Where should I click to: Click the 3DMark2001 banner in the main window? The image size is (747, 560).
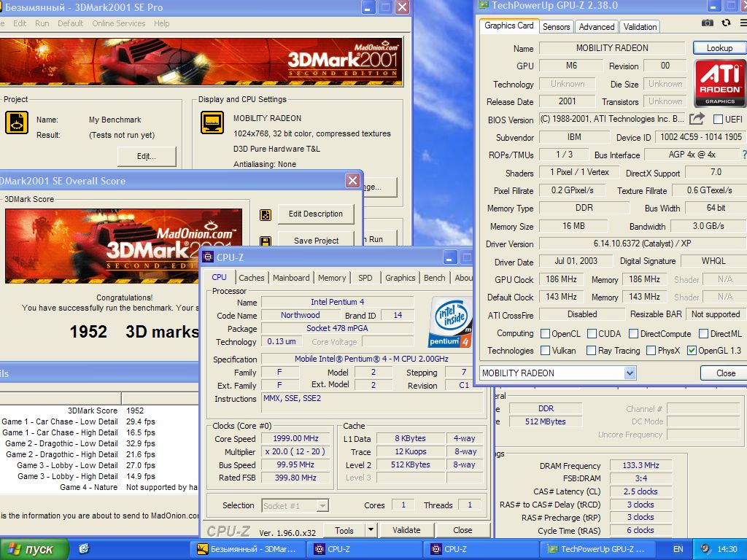coord(201,62)
